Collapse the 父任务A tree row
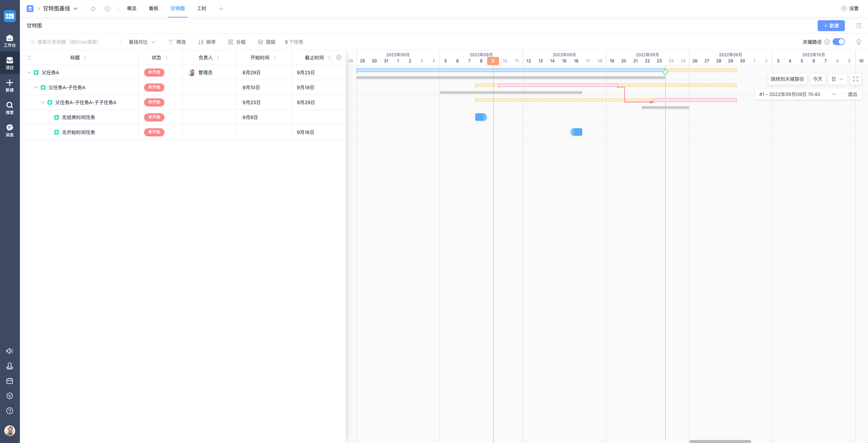Viewport: 868px width, 443px height. [30, 73]
